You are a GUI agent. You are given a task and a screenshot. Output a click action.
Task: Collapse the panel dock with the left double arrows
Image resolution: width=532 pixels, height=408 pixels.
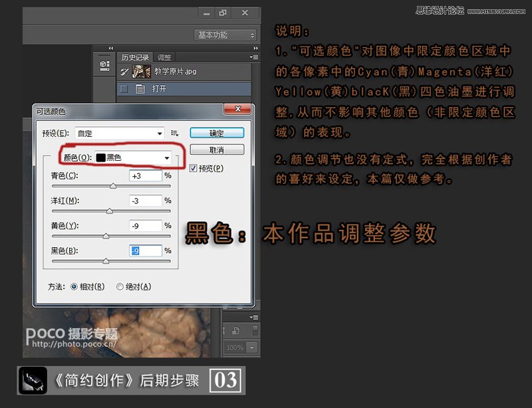pos(110,49)
